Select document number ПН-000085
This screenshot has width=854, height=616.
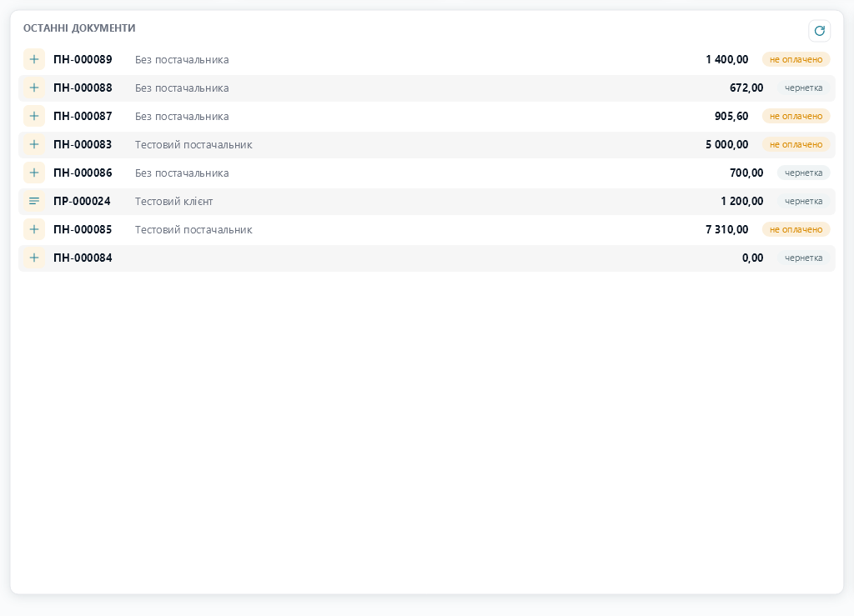point(83,229)
